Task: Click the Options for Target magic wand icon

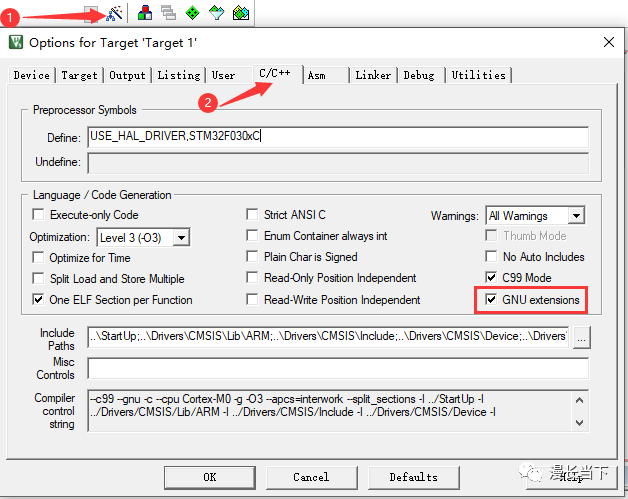Action: 115,13
